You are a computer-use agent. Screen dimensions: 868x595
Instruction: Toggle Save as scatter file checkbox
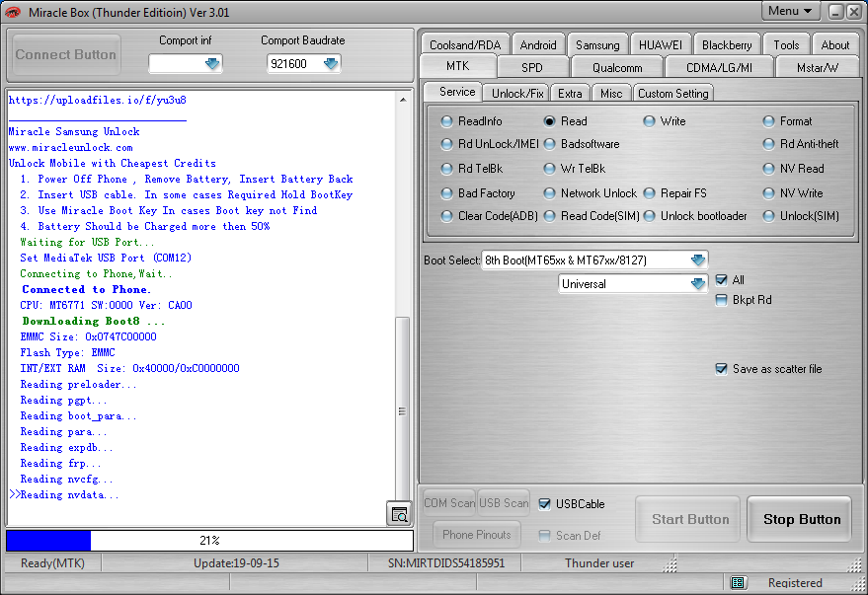point(721,369)
